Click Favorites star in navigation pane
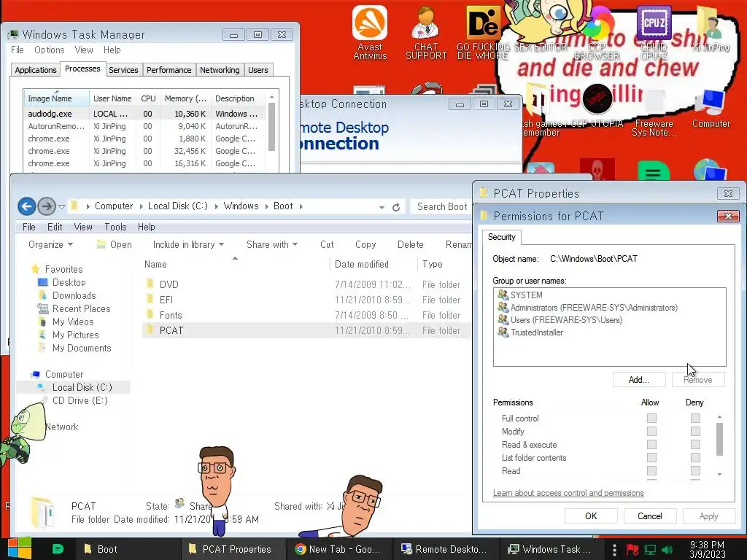Image resolution: width=747 pixels, height=560 pixels. pos(35,269)
